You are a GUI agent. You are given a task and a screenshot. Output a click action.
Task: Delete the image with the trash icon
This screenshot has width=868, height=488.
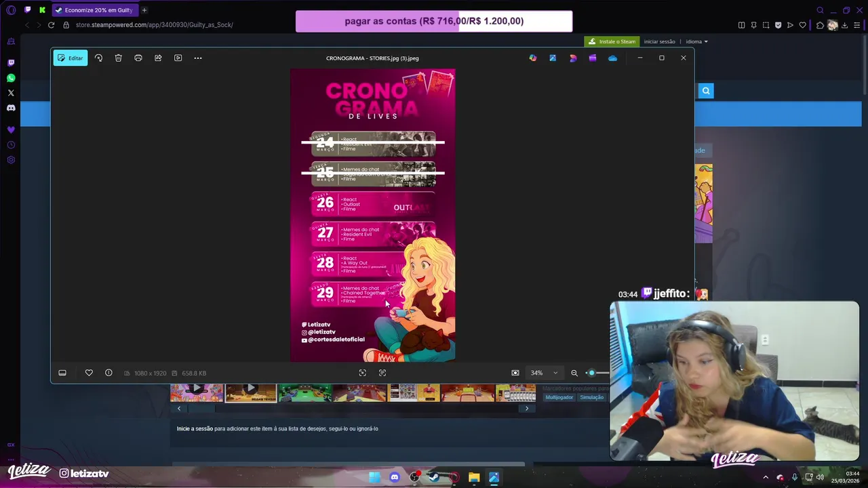coord(118,58)
